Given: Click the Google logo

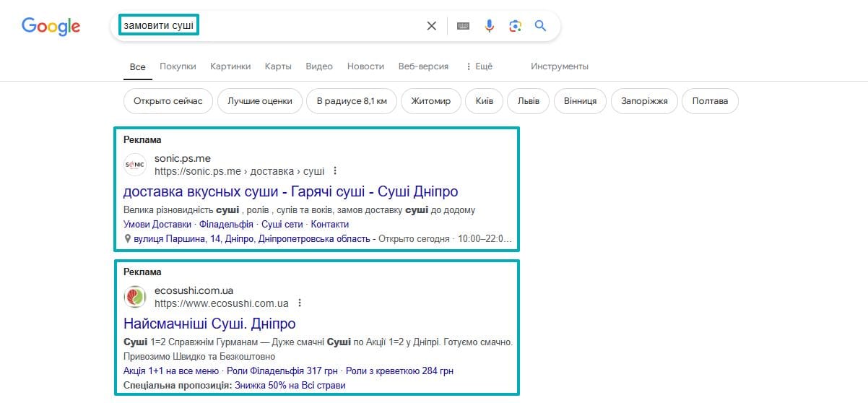Looking at the screenshot, I should [51, 27].
